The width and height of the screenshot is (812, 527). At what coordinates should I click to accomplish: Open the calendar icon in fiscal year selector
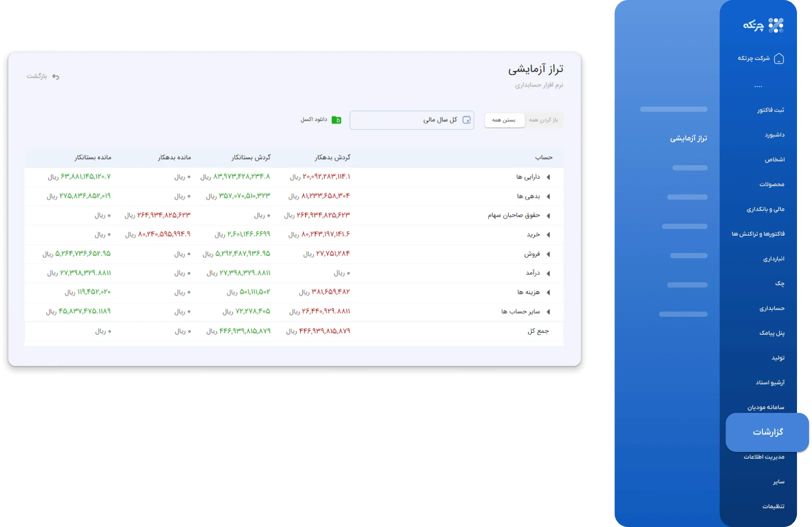467,120
